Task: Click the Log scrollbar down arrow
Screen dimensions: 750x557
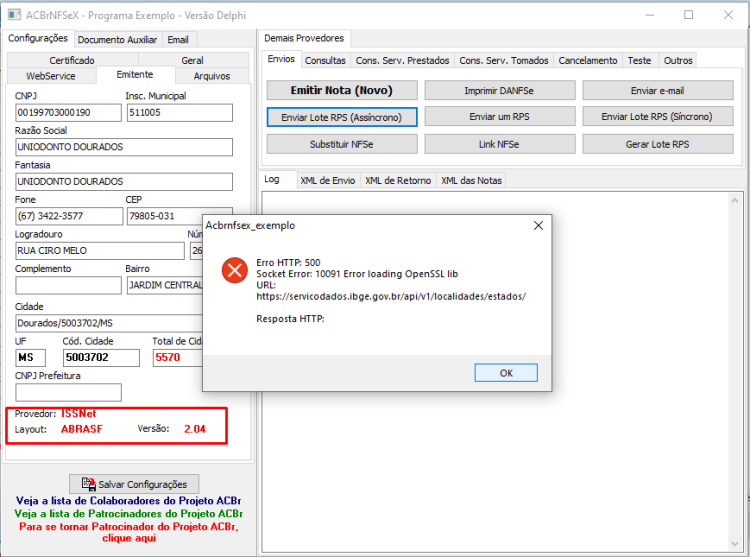Action: 735,544
